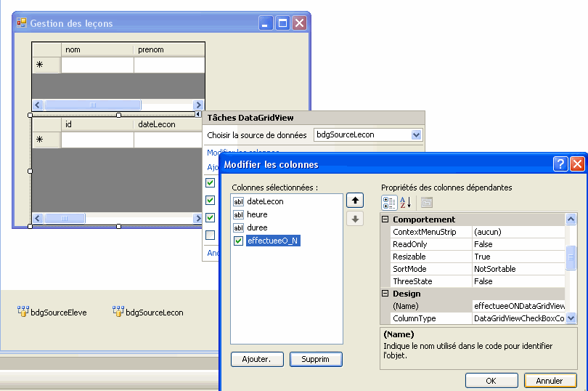Click the Categorized view icon in properties toolbar
The width and height of the screenshot is (588, 391).
[389, 203]
